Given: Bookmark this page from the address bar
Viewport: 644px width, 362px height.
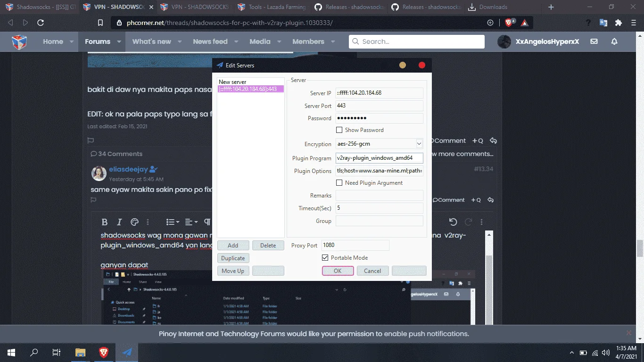Looking at the screenshot, I should click(100, 23).
